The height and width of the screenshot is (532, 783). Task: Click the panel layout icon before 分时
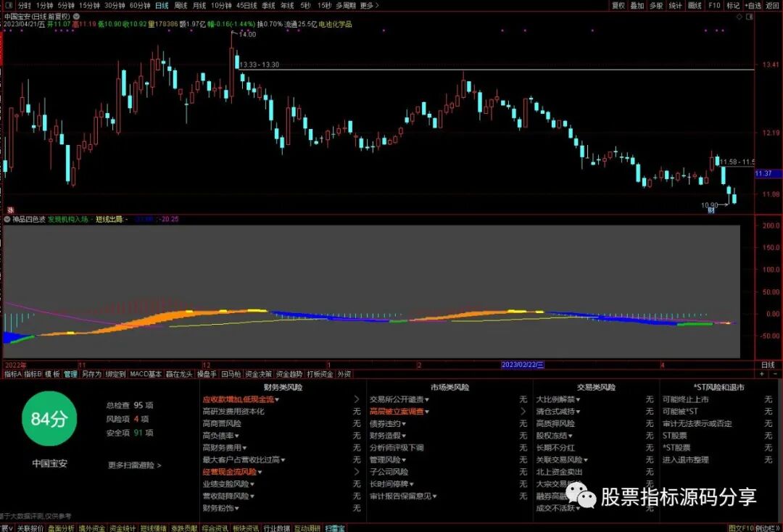pos(10,6)
